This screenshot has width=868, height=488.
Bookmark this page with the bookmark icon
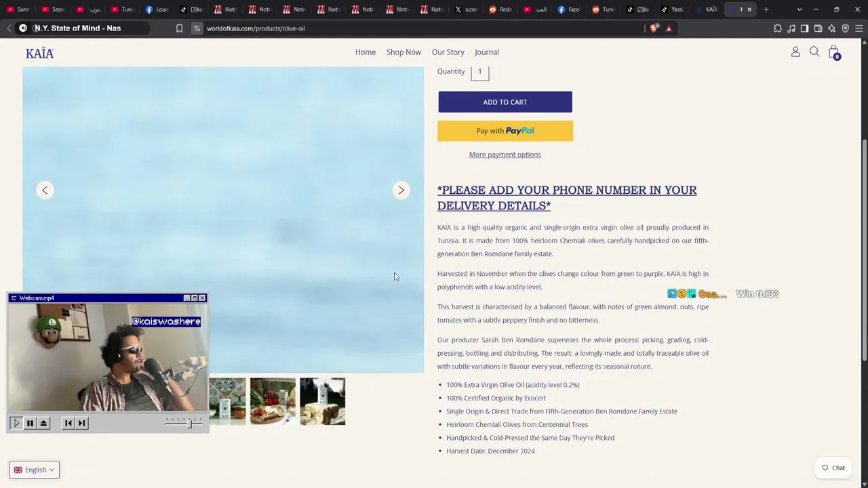pyautogui.click(x=179, y=28)
